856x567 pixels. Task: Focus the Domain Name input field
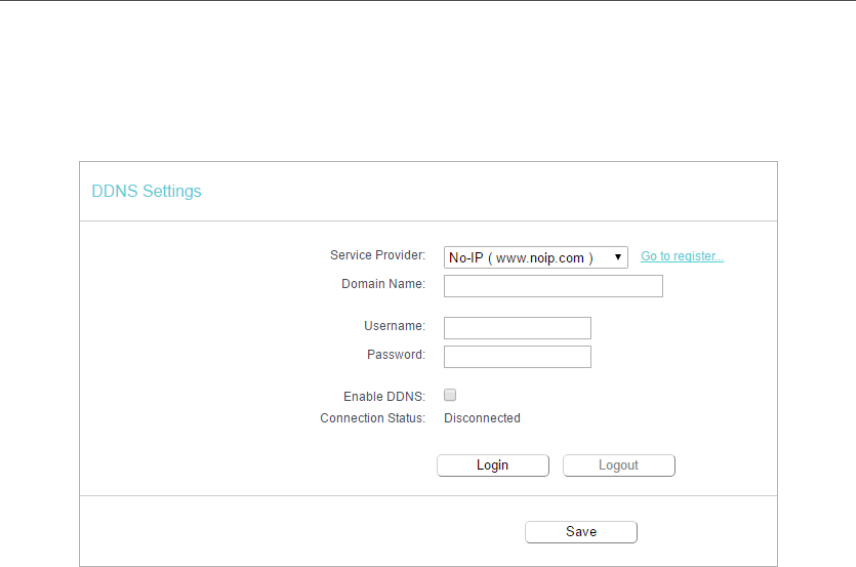click(553, 286)
